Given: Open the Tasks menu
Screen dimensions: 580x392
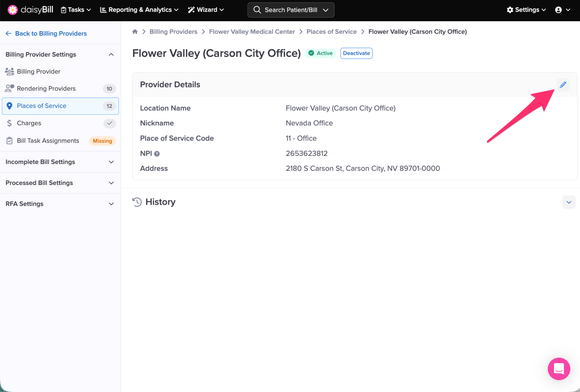Looking at the screenshot, I should [x=76, y=10].
